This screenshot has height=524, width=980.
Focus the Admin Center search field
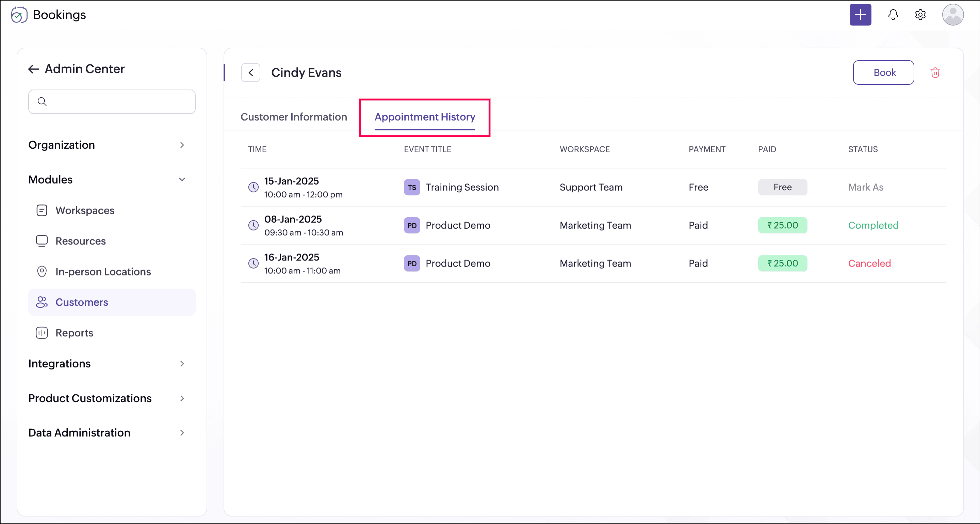(112, 101)
